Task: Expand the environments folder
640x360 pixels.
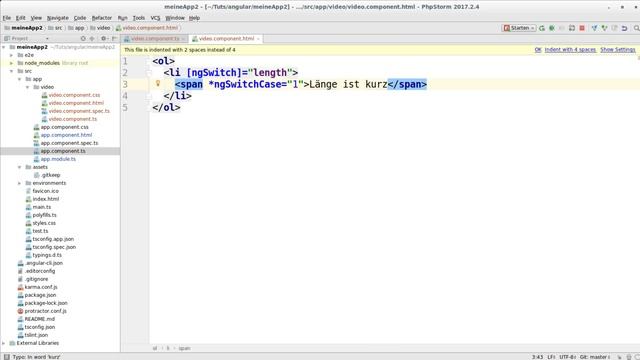Action: click(x=20, y=183)
